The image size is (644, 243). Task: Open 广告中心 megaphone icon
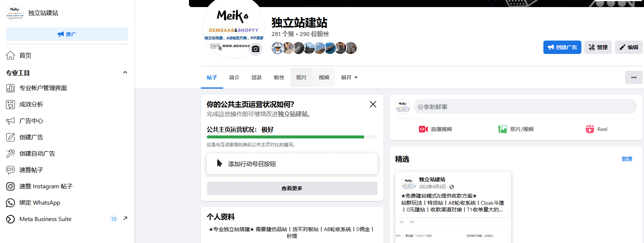coord(10,121)
